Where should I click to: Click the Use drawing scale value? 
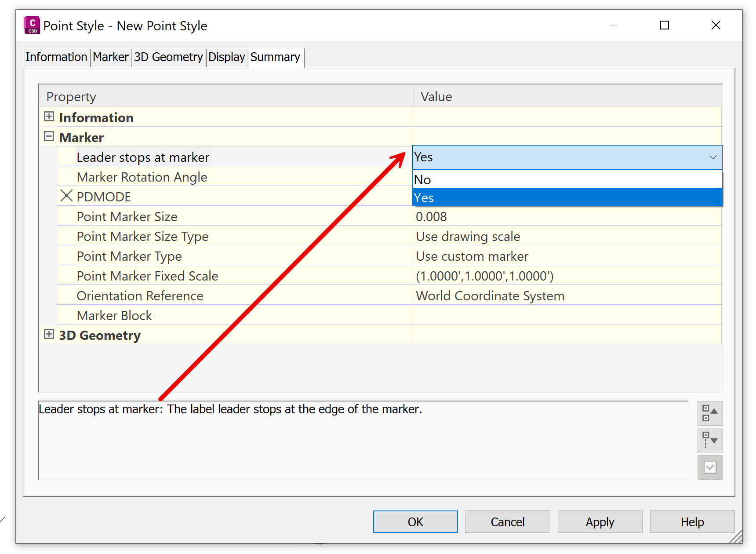click(468, 236)
